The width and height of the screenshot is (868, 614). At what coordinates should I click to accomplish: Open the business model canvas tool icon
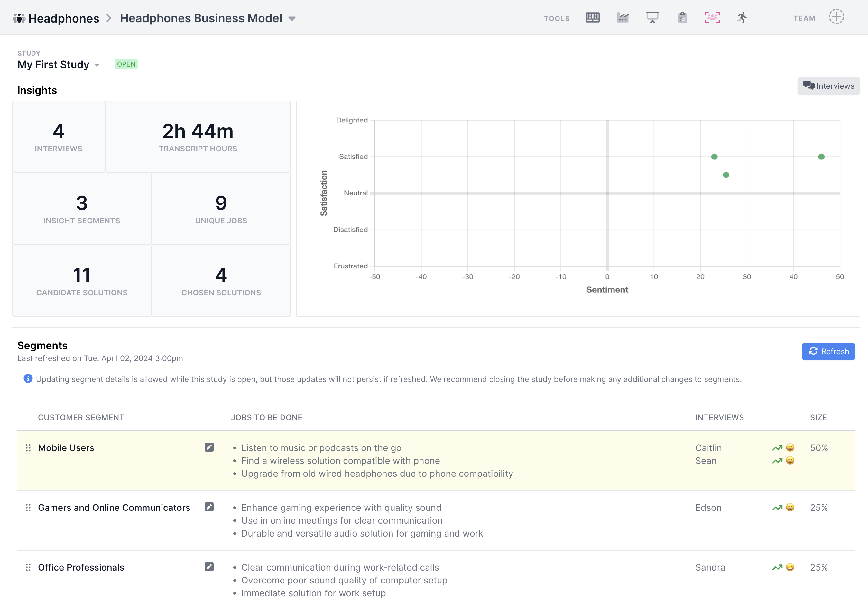click(x=593, y=17)
